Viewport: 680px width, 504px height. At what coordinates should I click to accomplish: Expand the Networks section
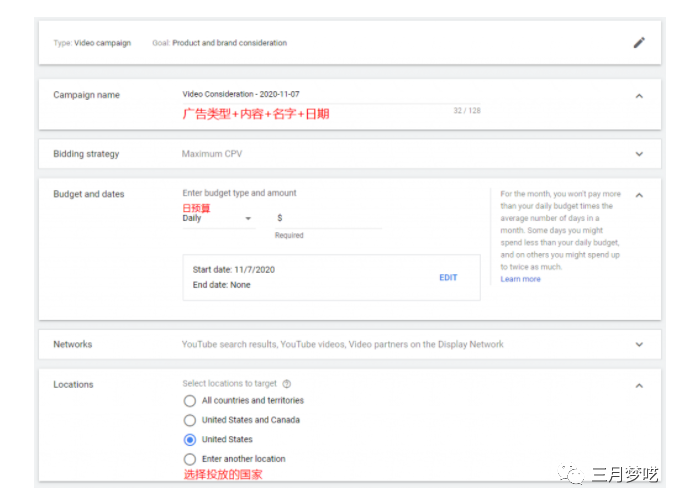[639, 345]
